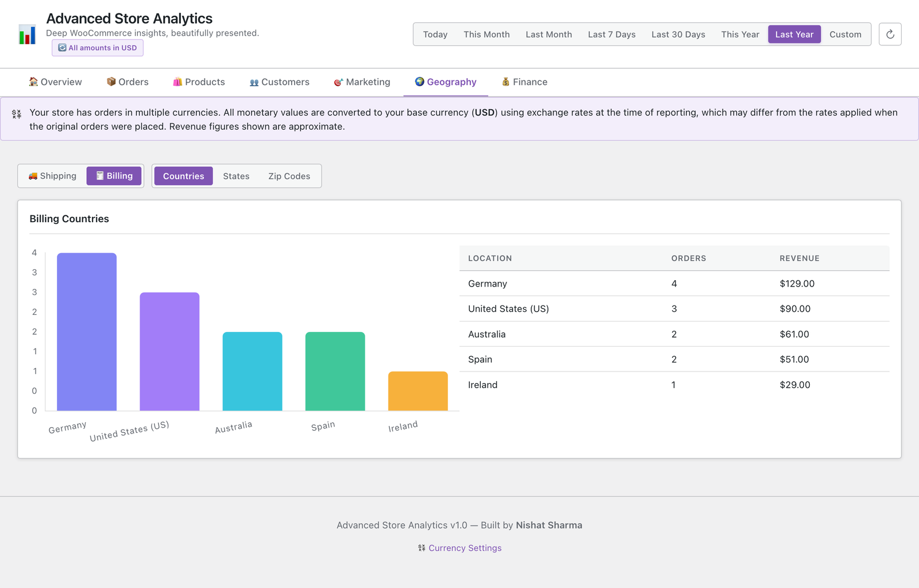The height and width of the screenshot is (588, 919).
Task: Click the box icon beside Orders
Action: [x=111, y=82]
